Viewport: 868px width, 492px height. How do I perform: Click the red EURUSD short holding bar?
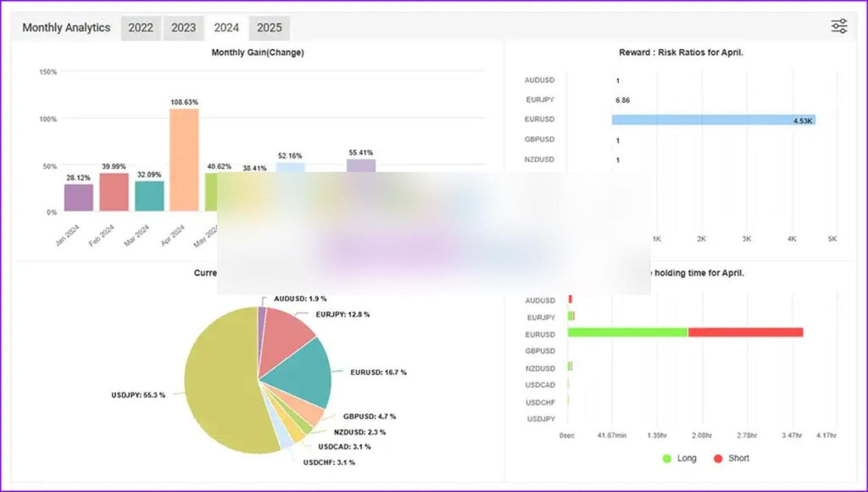point(745,333)
